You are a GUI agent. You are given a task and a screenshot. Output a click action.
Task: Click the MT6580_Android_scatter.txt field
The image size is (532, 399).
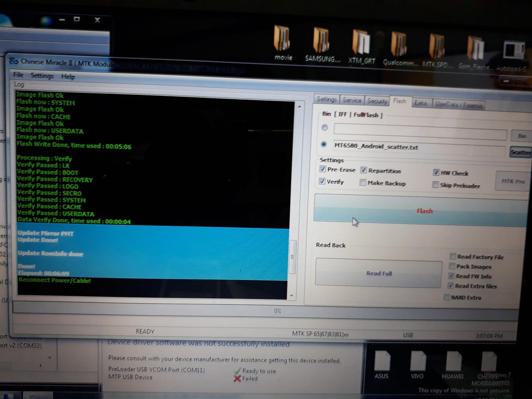419,148
